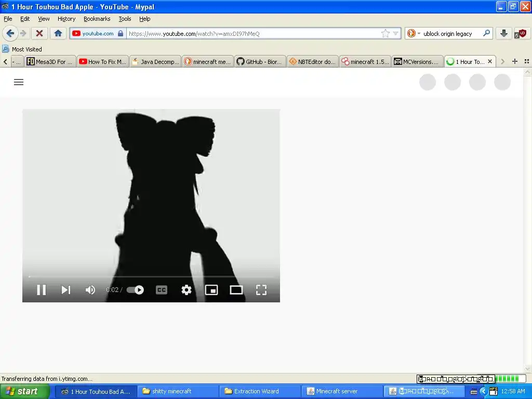
Task: Bookmark page with star icon
Action: coord(385,33)
